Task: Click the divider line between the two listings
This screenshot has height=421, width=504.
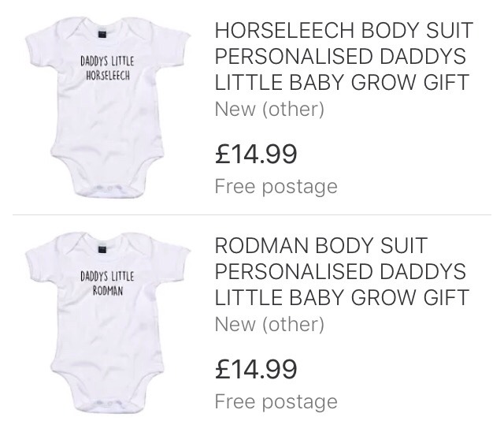Action: 252,214
